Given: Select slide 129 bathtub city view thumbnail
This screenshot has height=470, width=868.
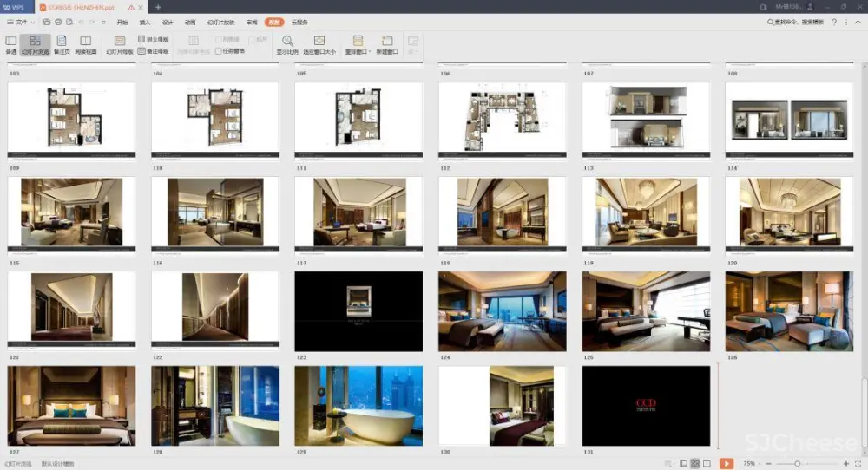Looking at the screenshot, I should [x=358, y=406].
